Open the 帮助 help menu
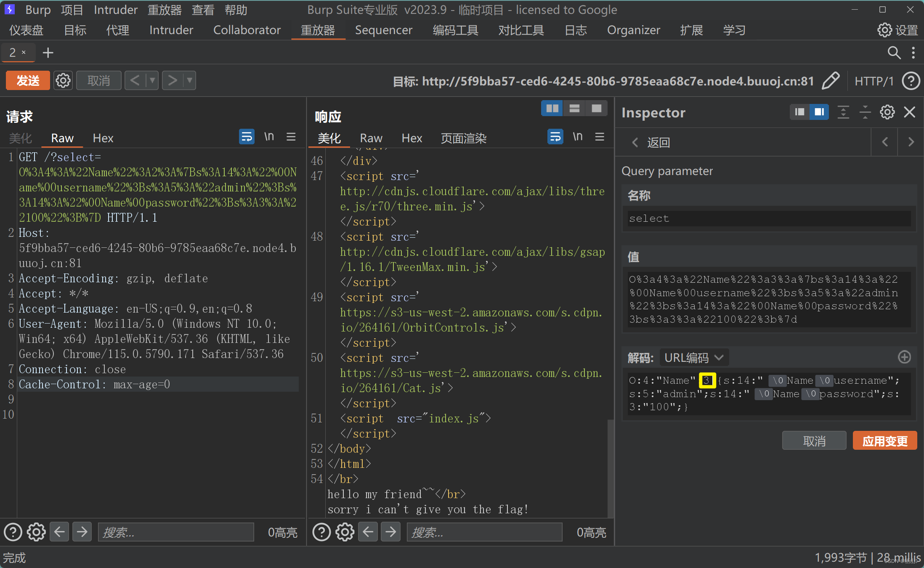 pos(236,10)
